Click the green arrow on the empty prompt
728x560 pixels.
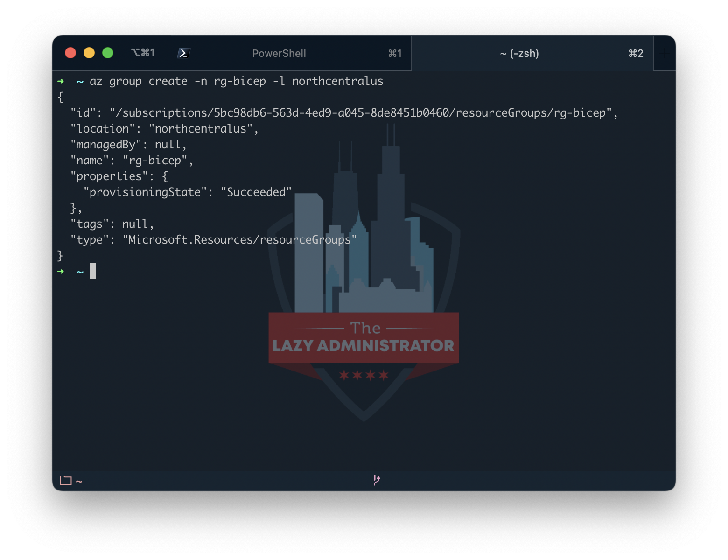click(x=61, y=272)
